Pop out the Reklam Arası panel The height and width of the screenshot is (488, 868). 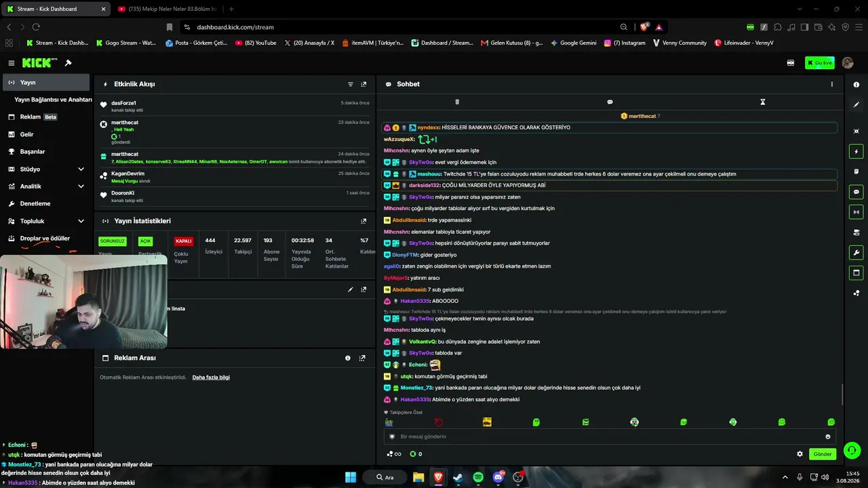pyautogui.click(x=362, y=358)
